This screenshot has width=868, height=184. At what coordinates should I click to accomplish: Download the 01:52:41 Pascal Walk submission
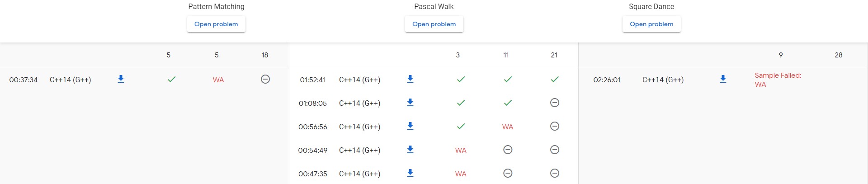[410, 80]
